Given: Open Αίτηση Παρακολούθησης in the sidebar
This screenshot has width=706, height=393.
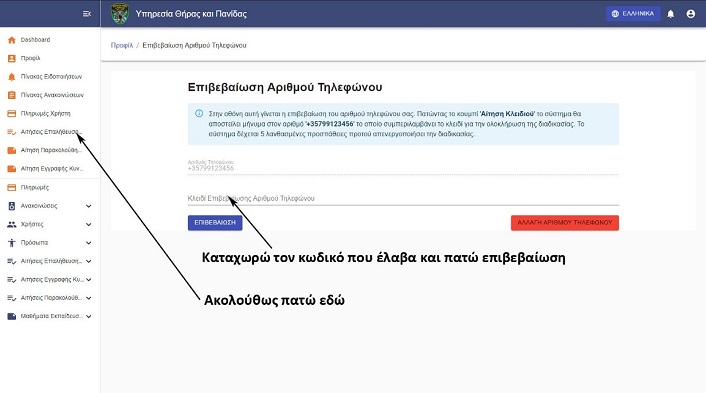Looking at the screenshot, I should click(x=50, y=150).
